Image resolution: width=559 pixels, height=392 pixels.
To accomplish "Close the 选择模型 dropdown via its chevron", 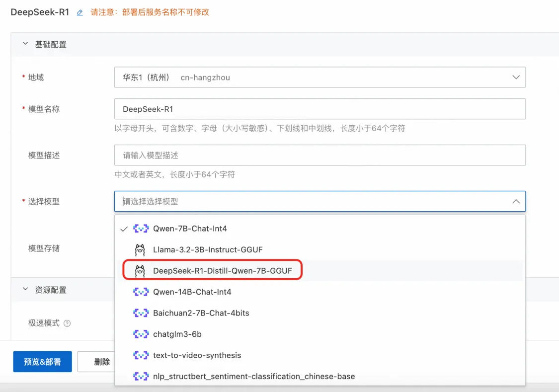I will [x=516, y=201].
